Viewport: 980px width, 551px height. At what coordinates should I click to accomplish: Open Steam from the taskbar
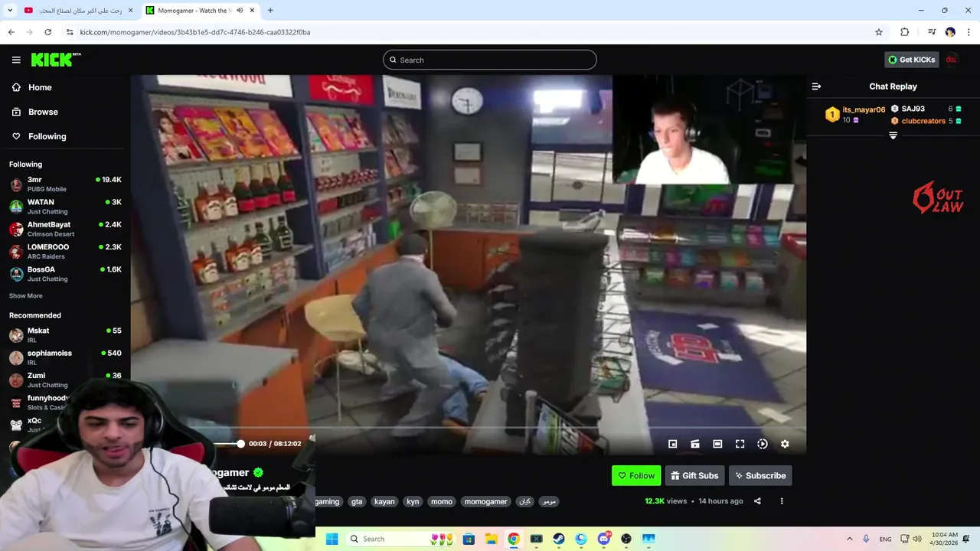pyautogui.click(x=559, y=539)
